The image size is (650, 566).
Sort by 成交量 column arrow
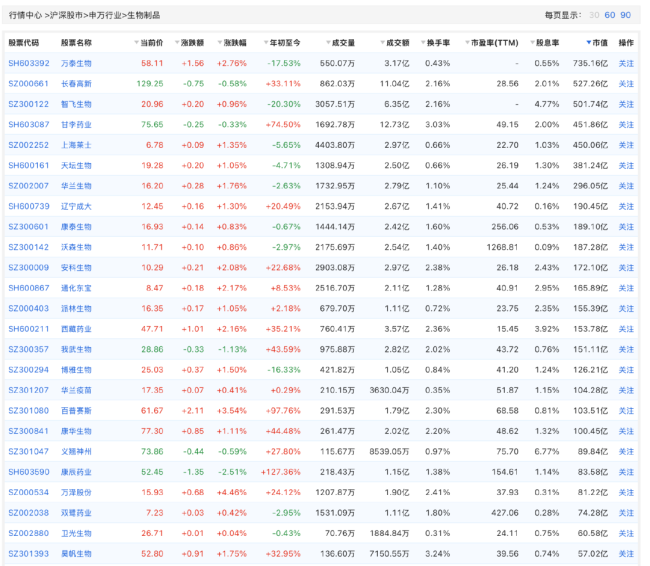click(325, 44)
